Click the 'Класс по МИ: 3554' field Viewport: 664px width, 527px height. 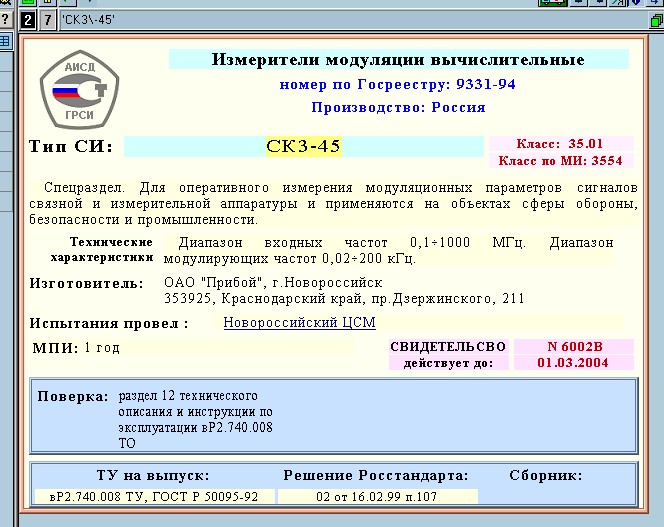pyautogui.click(x=560, y=161)
